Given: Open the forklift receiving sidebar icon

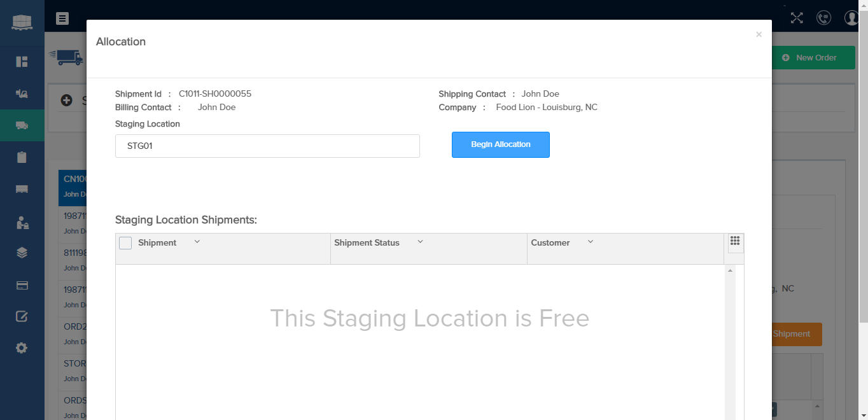Looking at the screenshot, I should (22, 94).
